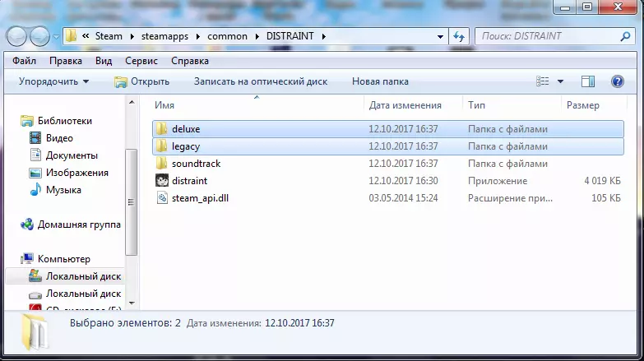Select the DISTRAINT breadcrumb segment
Image resolution: width=644 pixels, height=361 pixels.
290,36
